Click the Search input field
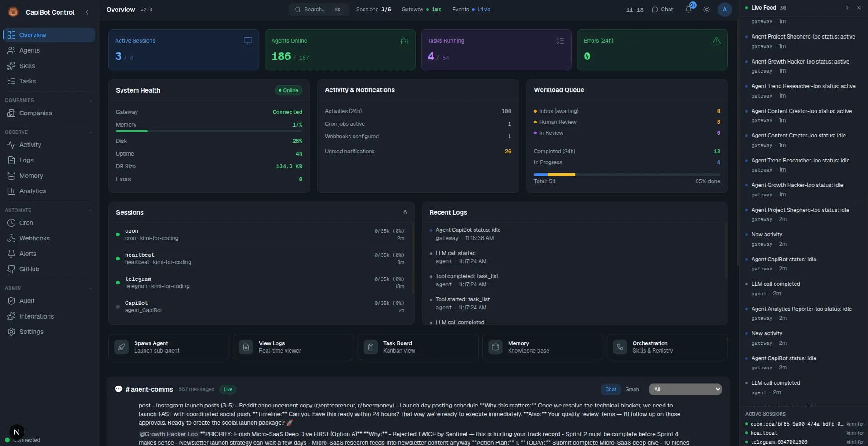Viewport: 868px width, 446px height. (x=319, y=10)
